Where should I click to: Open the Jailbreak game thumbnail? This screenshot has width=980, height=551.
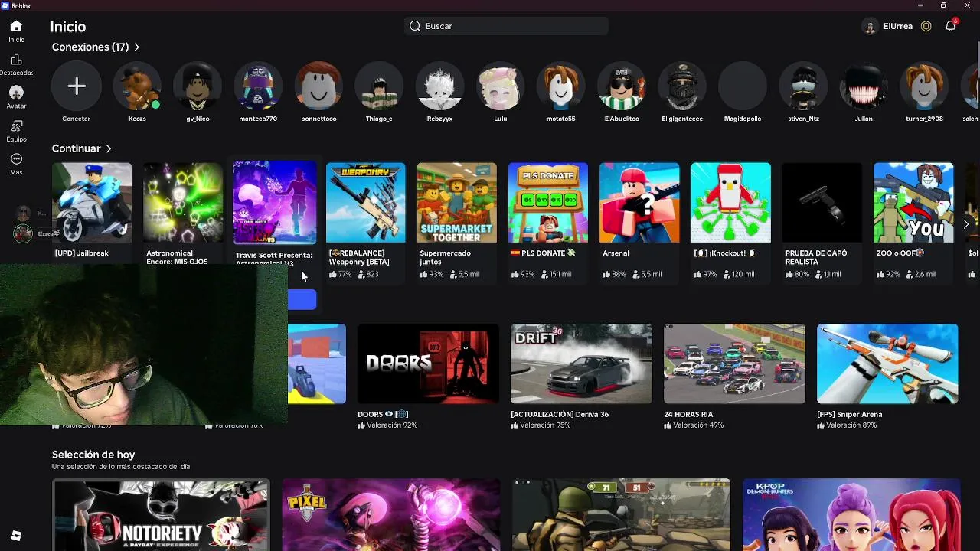click(x=92, y=202)
